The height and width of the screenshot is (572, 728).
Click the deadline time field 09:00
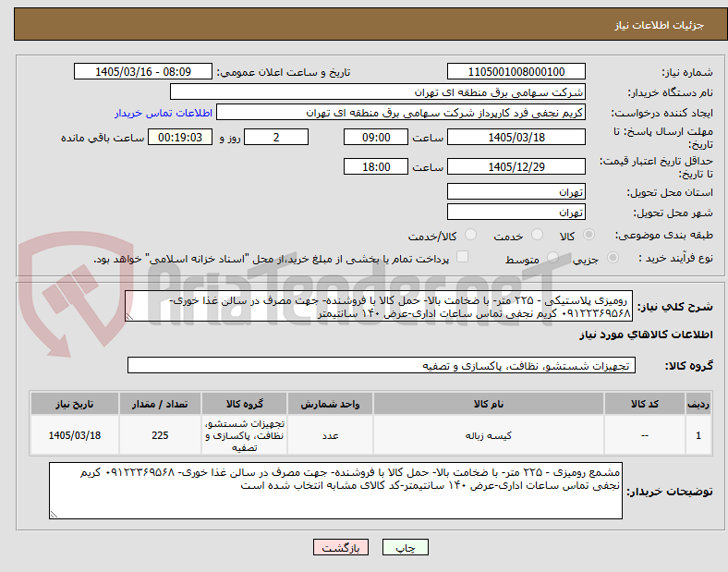(x=376, y=137)
